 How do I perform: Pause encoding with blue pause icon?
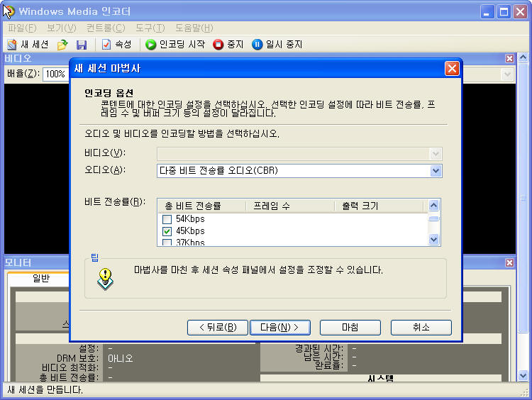pyautogui.click(x=257, y=45)
